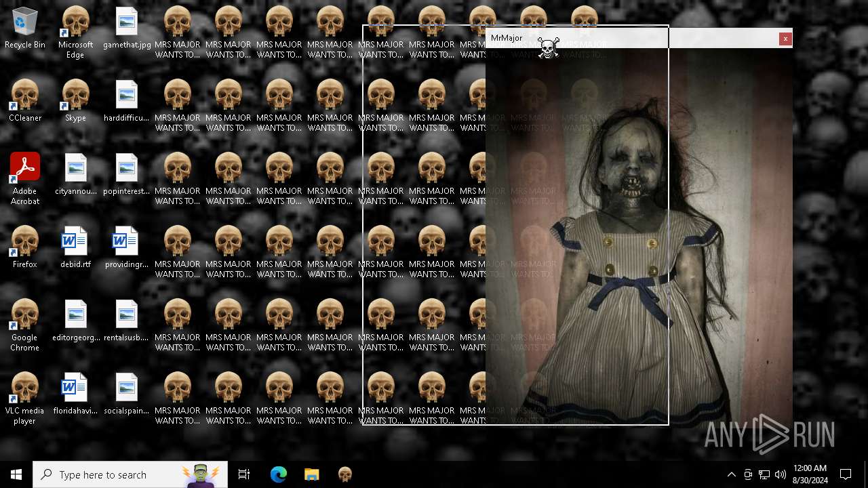This screenshot has height=488, width=868.
Task: Show hidden system tray icons
Action: pyautogui.click(x=731, y=474)
